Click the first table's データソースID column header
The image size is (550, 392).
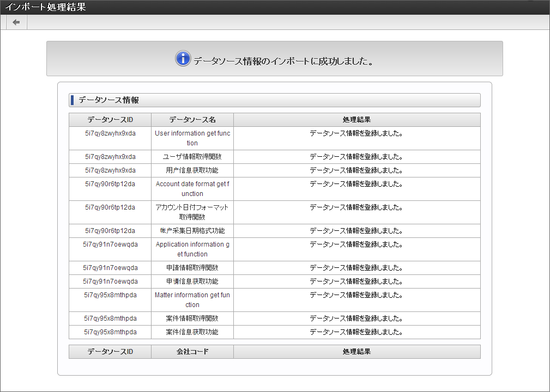tap(110, 120)
